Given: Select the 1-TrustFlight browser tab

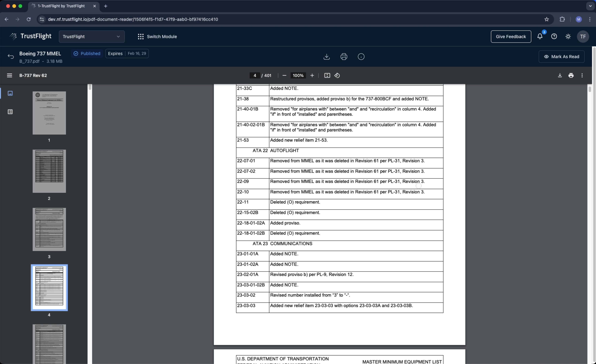Looking at the screenshot, I should pyautogui.click(x=61, y=6).
